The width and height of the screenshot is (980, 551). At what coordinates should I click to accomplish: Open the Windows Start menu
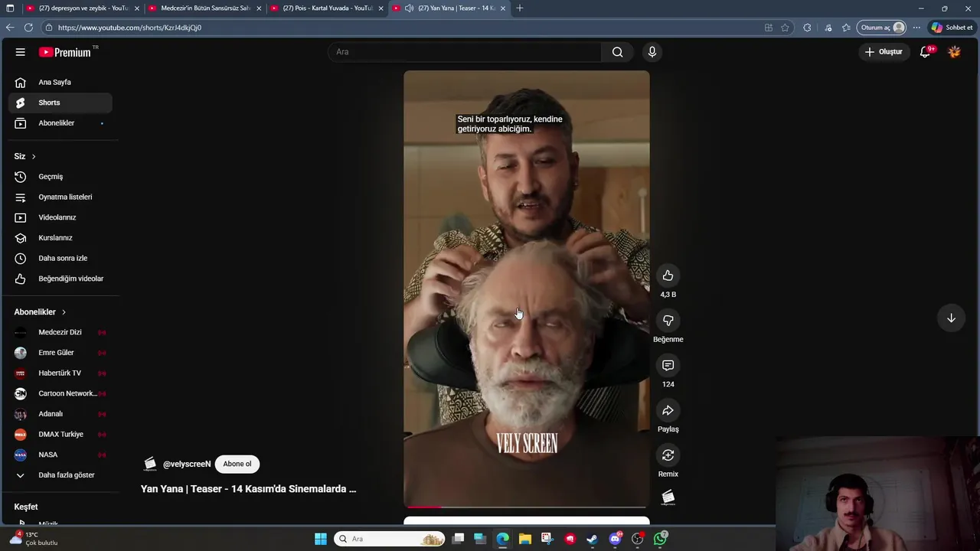click(x=321, y=539)
